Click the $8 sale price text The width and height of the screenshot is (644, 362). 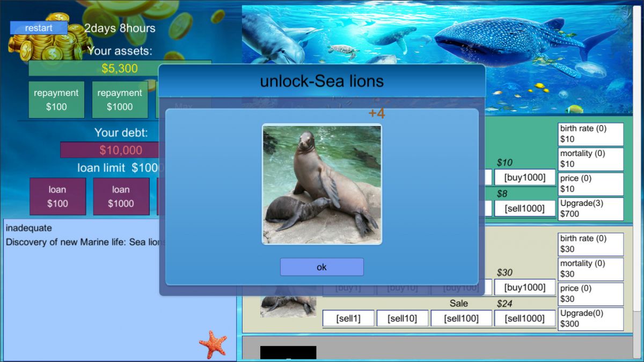coord(502,194)
